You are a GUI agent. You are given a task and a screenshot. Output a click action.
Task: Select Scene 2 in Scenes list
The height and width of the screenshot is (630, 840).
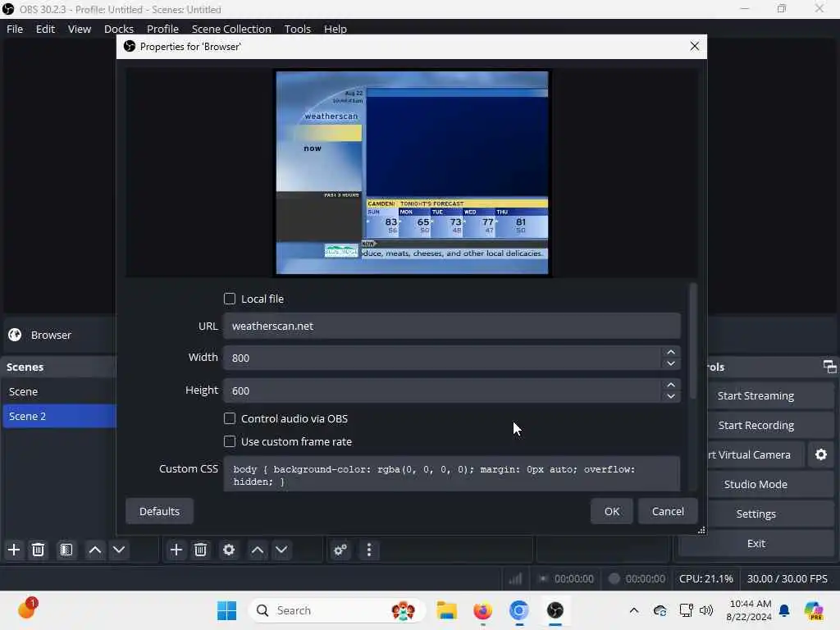tap(59, 416)
